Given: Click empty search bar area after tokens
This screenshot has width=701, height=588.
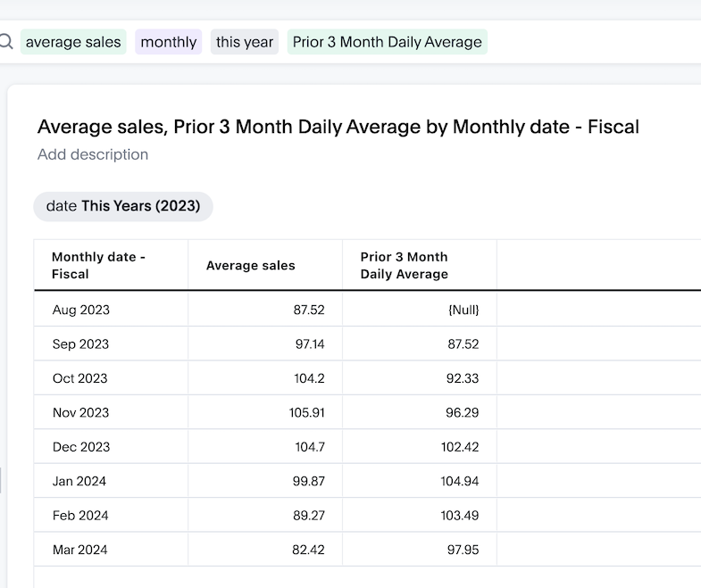Looking at the screenshot, I should point(589,42).
